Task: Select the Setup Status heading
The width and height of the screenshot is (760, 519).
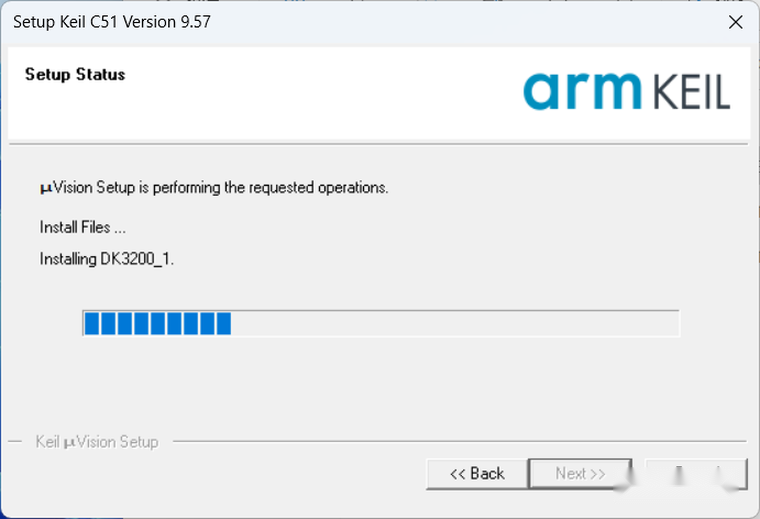Action: (75, 75)
